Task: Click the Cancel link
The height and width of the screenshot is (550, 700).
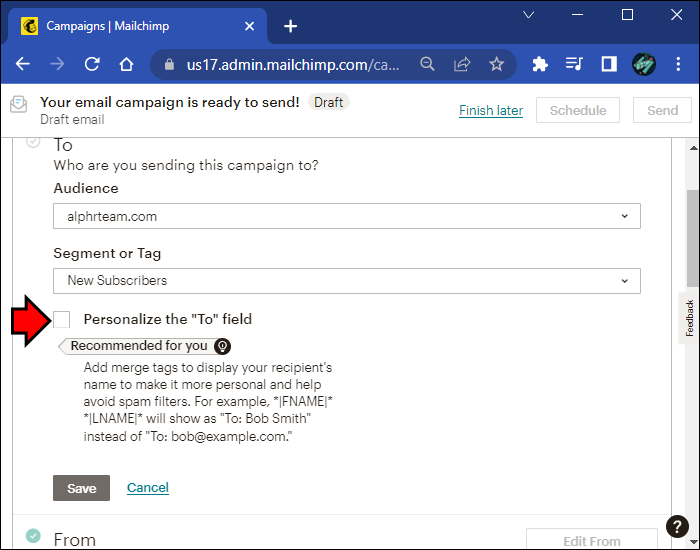Action: pos(148,488)
